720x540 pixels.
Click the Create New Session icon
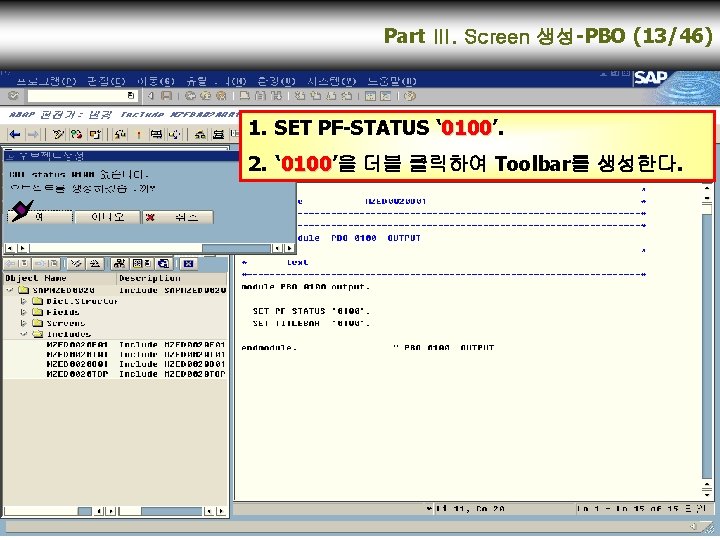pyautogui.click(x=370, y=96)
